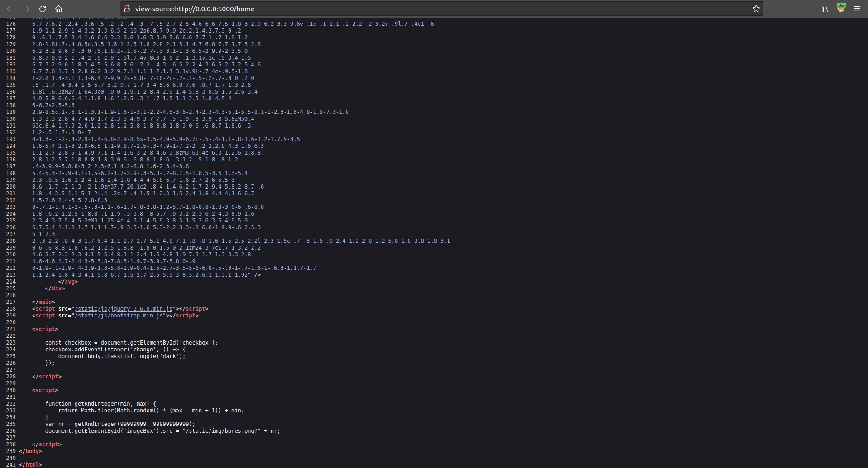Click the closing main tag
The width and height of the screenshot is (868, 468).
coord(43,302)
